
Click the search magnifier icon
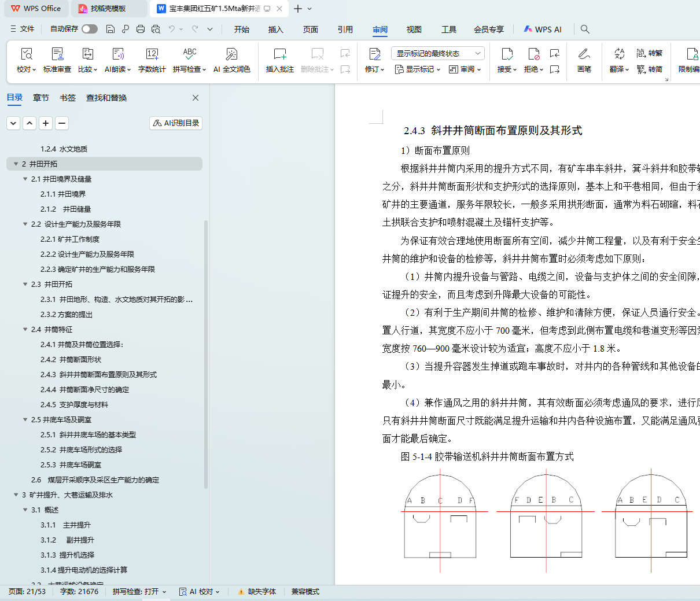(x=585, y=29)
